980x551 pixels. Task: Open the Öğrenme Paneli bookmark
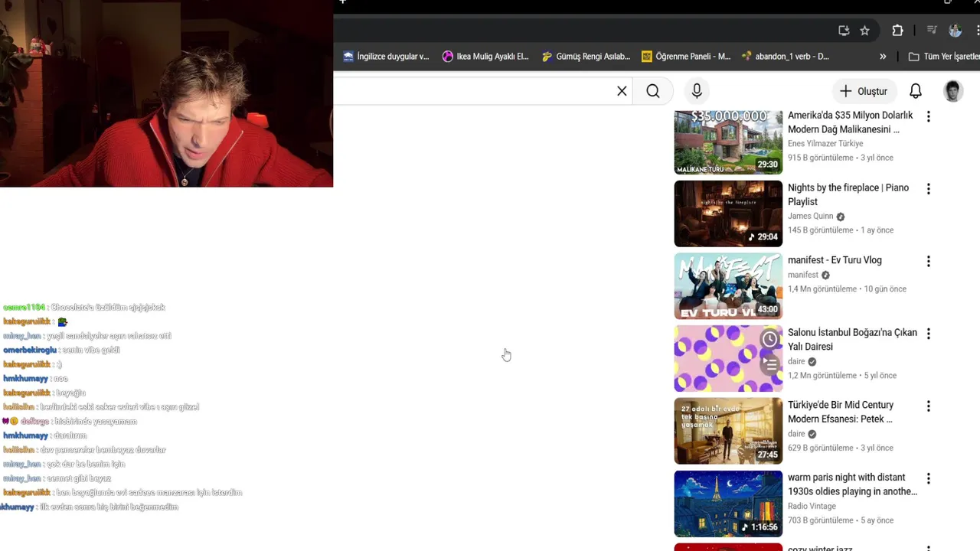[686, 57]
